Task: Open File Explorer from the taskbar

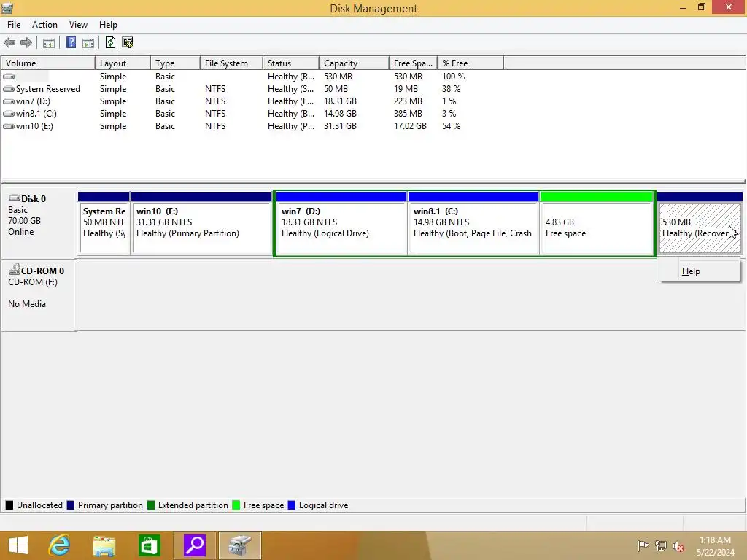Action: [104, 545]
